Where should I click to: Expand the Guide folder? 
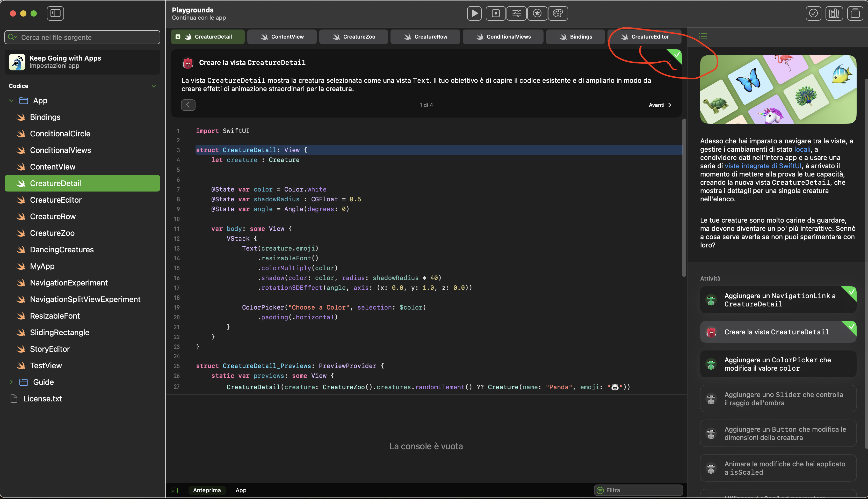click(x=11, y=382)
